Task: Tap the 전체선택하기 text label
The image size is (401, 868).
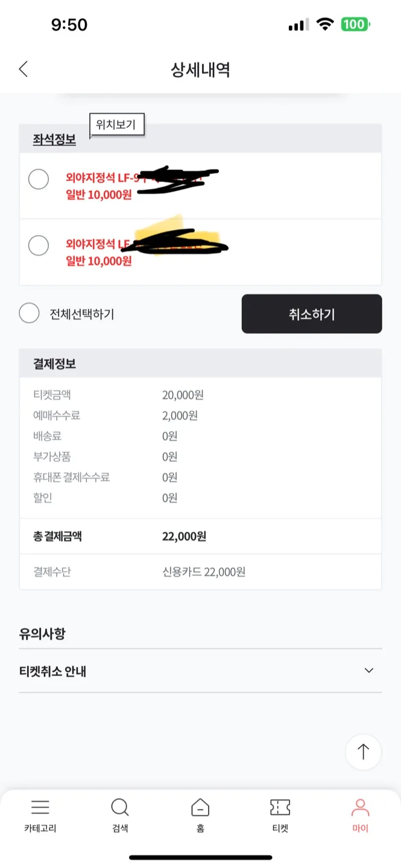Action: [82, 314]
